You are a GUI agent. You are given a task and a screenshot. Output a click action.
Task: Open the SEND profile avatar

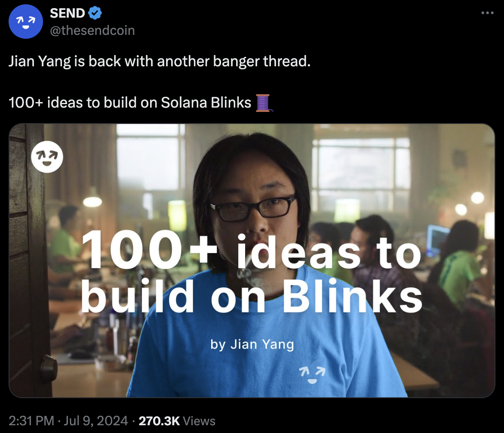(26, 22)
